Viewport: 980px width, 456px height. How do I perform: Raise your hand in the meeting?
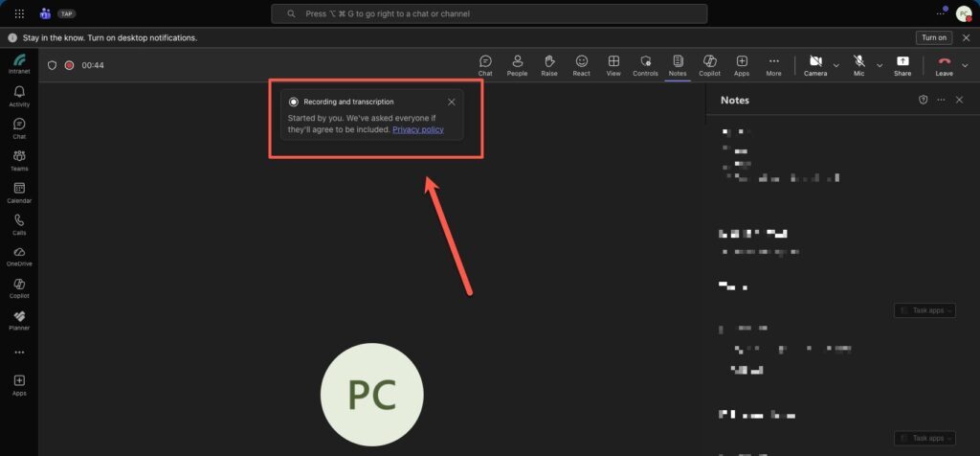coord(549,64)
